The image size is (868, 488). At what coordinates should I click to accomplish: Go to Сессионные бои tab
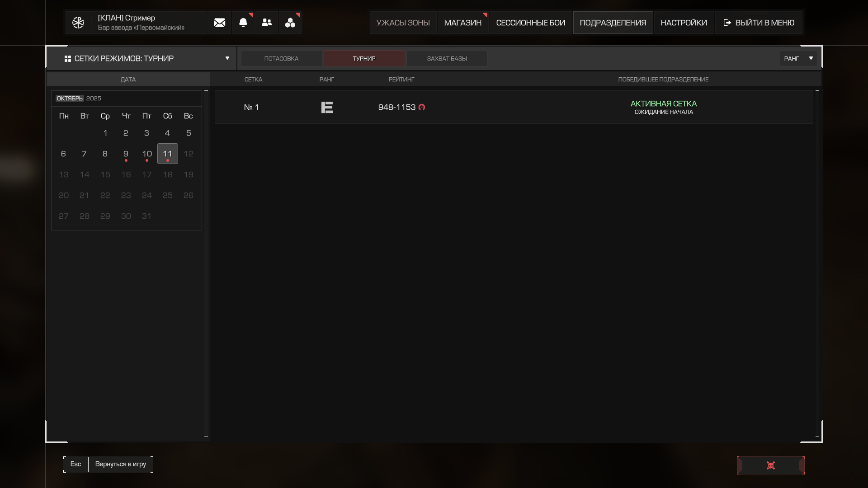(x=530, y=23)
